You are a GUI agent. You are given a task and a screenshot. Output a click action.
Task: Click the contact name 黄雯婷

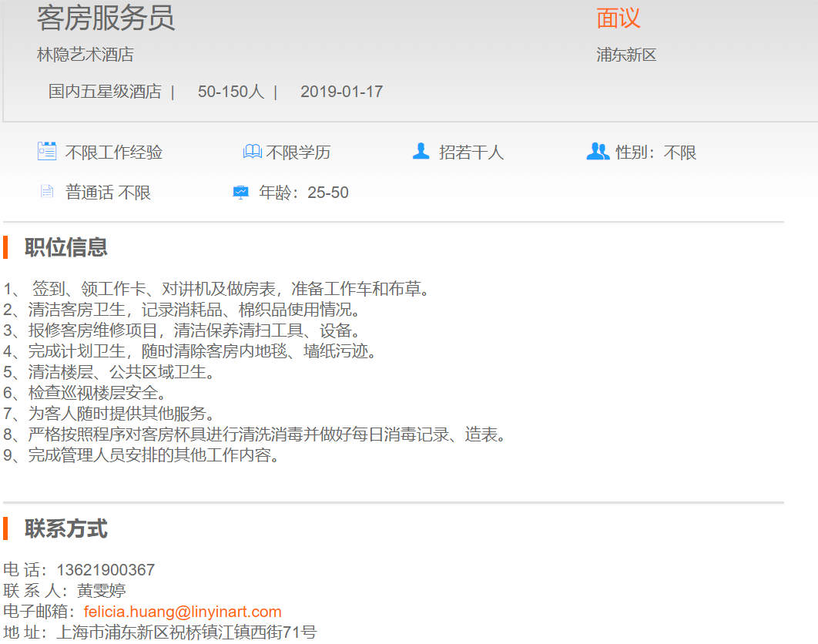point(102,591)
